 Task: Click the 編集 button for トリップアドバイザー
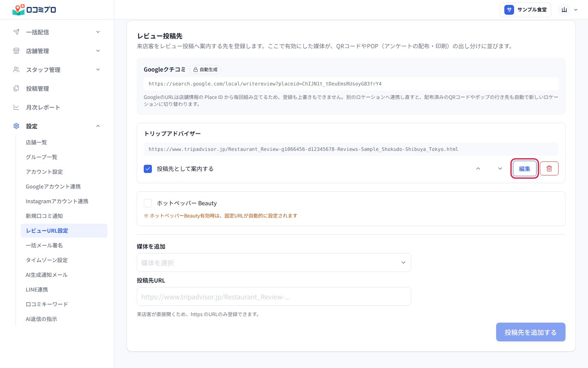[x=525, y=168]
